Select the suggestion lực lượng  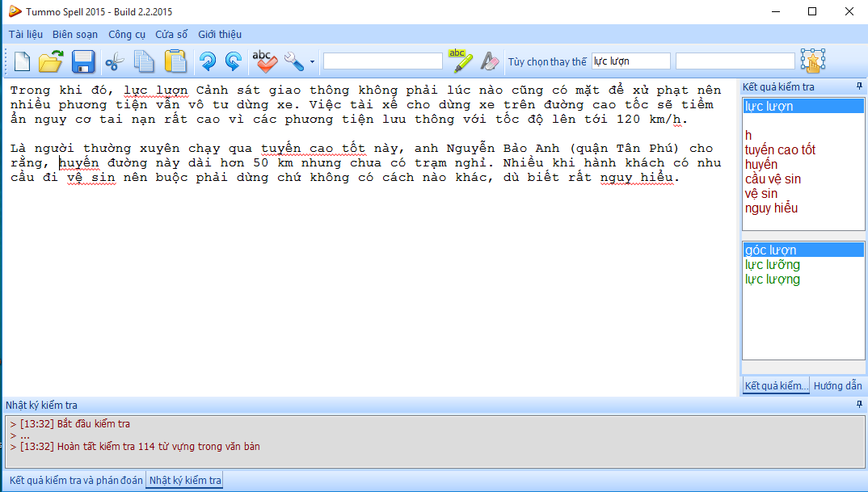pos(773,278)
